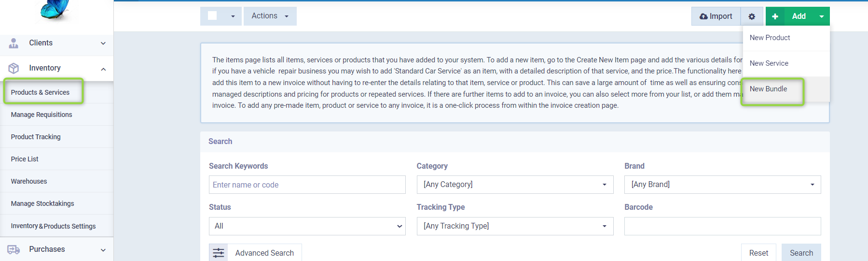Image resolution: width=868 pixels, height=261 pixels.
Task: Click the Advanced Search sliders icon
Action: tap(219, 253)
